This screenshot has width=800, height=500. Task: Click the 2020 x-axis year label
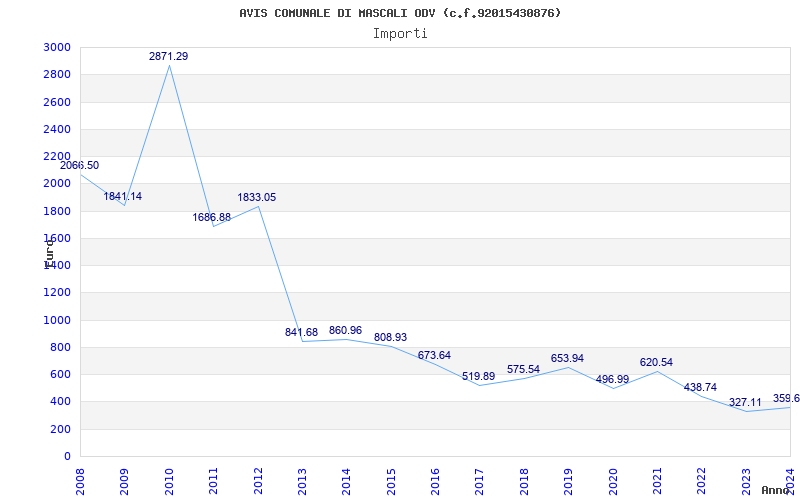point(613,481)
